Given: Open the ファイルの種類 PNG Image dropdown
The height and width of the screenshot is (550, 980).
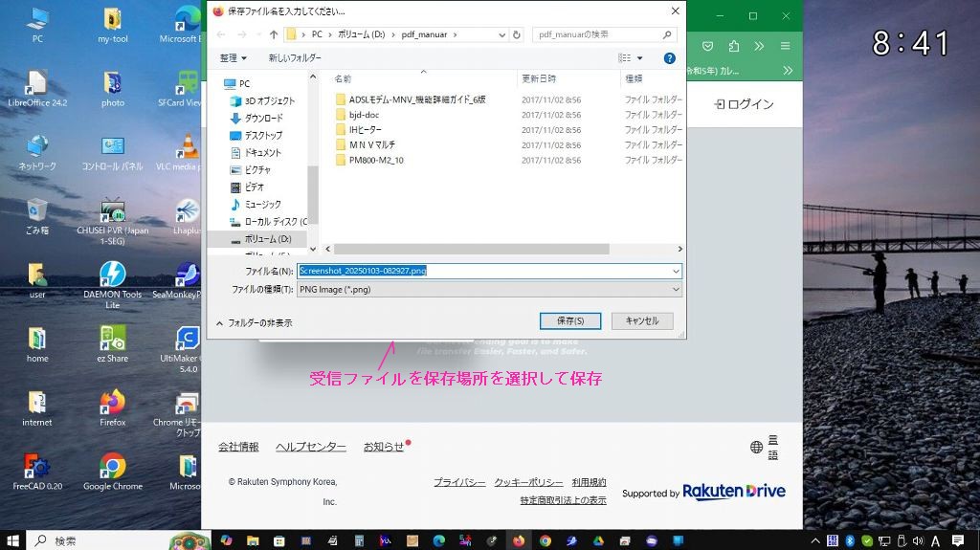Looking at the screenshot, I should 489,290.
